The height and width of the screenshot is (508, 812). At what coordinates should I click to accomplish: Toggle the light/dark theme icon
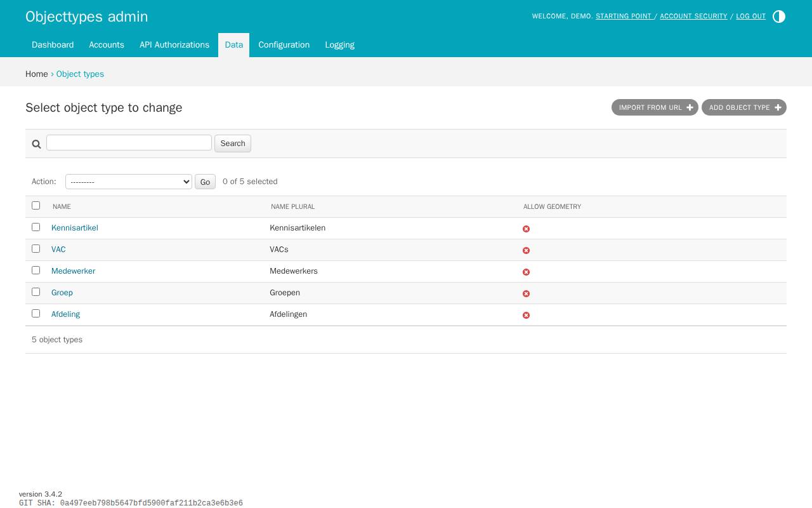coord(779,17)
